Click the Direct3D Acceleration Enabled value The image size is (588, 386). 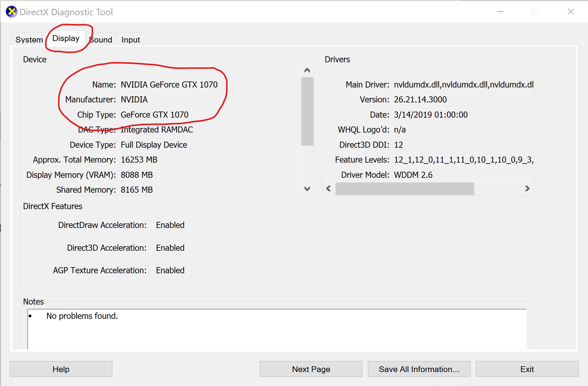click(x=170, y=248)
